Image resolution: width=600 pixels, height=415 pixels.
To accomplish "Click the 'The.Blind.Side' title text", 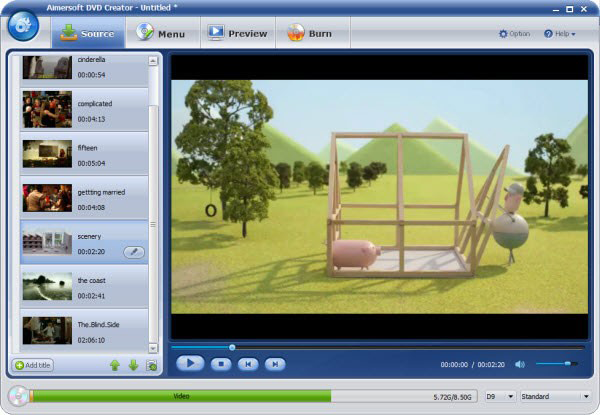I will coord(99,325).
